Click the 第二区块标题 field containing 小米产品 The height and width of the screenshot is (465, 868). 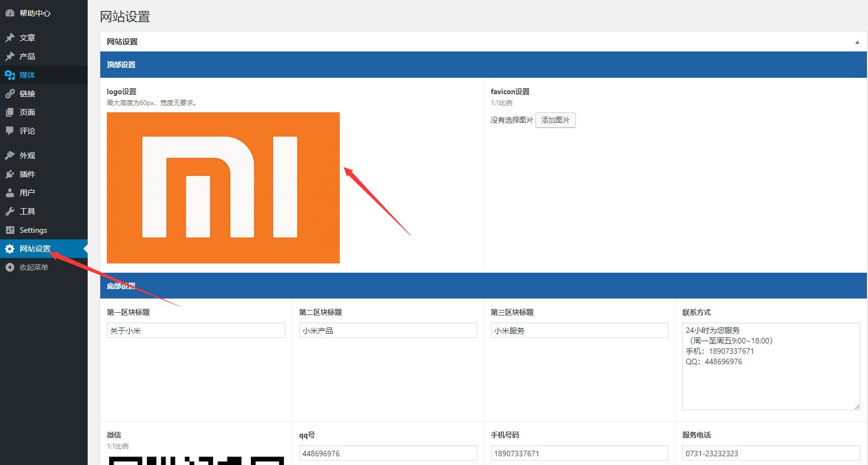[x=388, y=330]
